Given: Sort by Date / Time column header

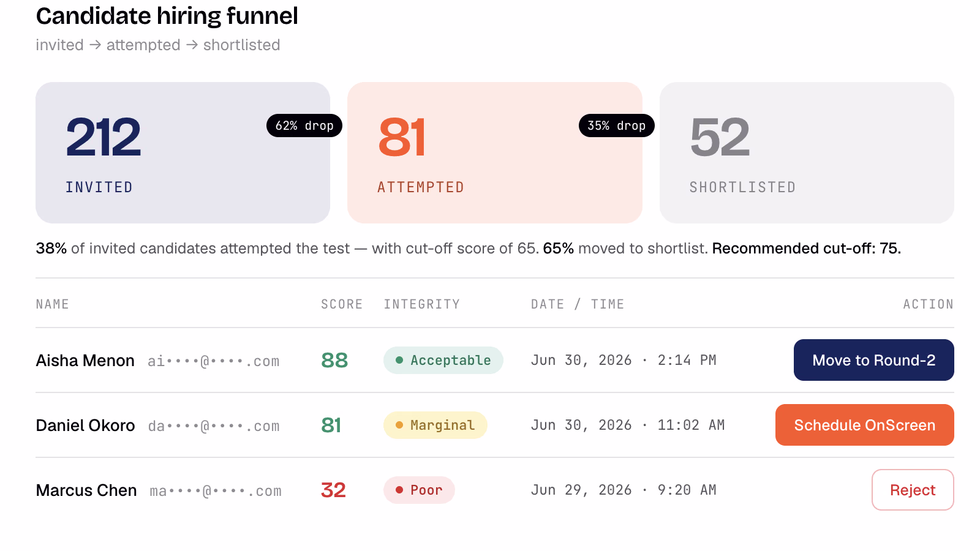Looking at the screenshot, I should tap(578, 304).
